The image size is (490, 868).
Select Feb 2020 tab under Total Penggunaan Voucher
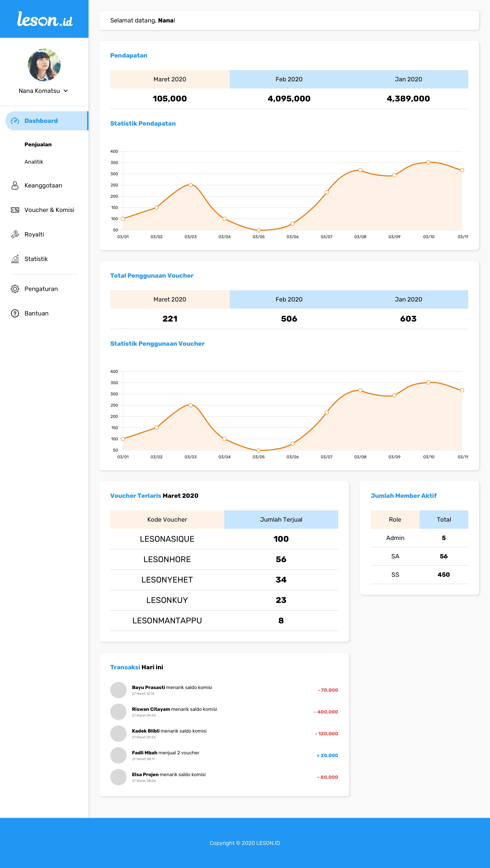tap(289, 299)
